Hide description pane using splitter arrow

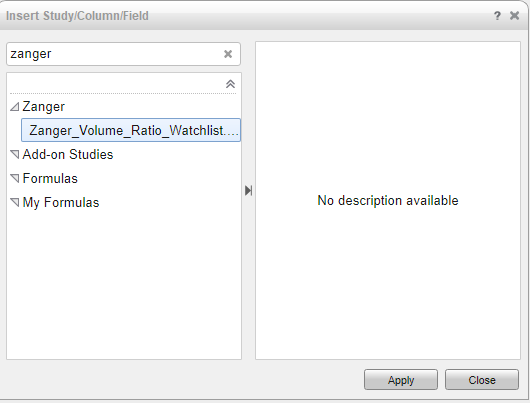248,190
